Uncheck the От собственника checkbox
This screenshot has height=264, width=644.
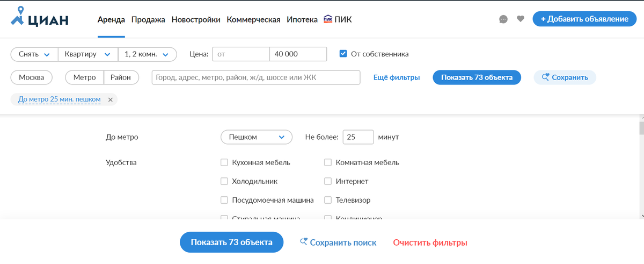pos(343,54)
